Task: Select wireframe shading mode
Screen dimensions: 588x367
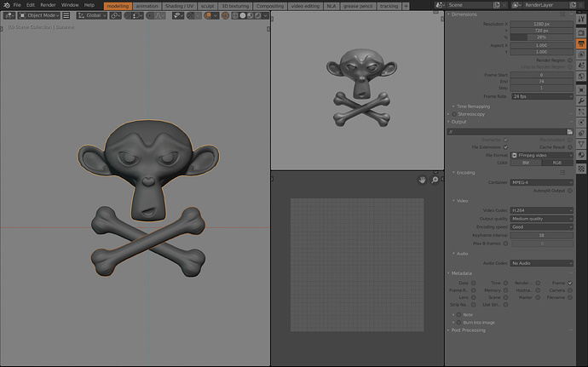Action: click(x=235, y=15)
